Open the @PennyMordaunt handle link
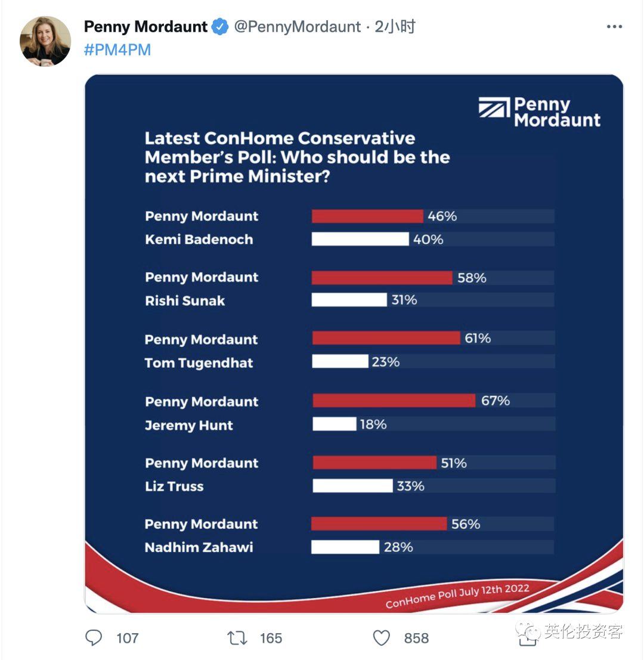The width and height of the screenshot is (644, 660). point(297,26)
